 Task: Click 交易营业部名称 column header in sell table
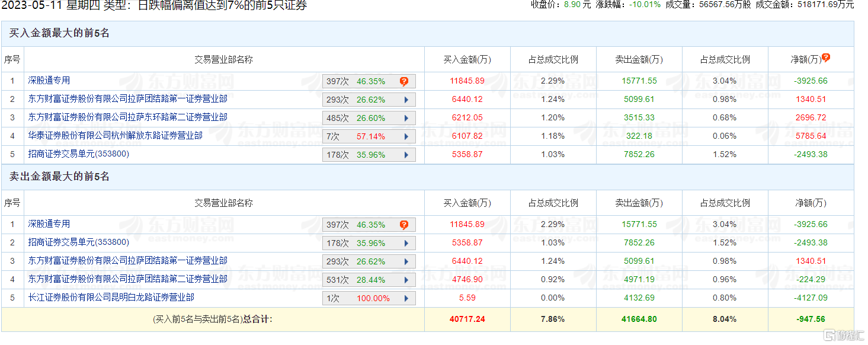(x=224, y=203)
